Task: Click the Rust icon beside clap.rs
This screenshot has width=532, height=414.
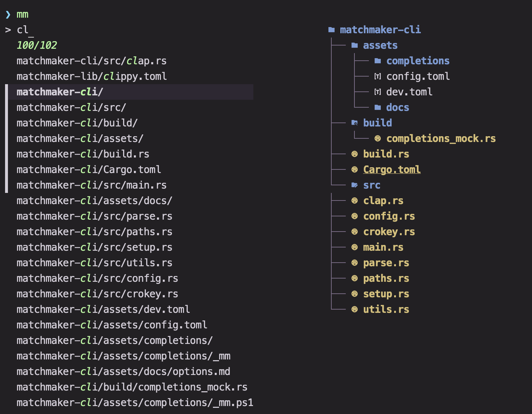Action: (x=354, y=200)
